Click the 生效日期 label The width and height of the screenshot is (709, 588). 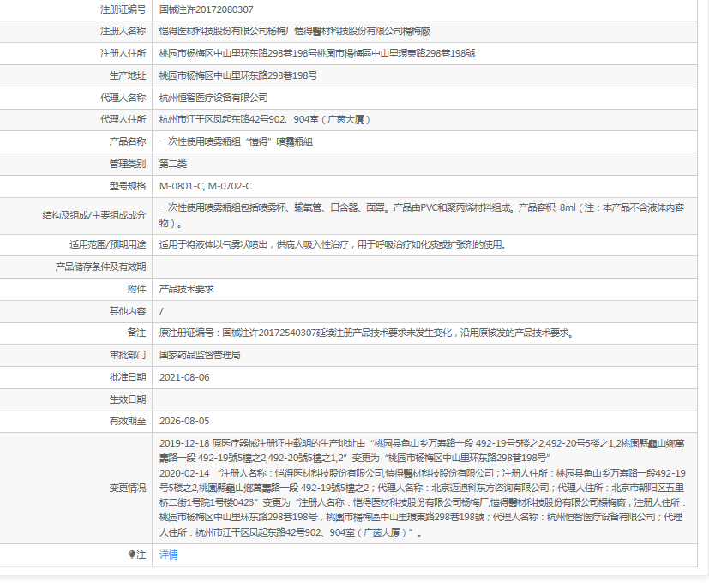128,399
